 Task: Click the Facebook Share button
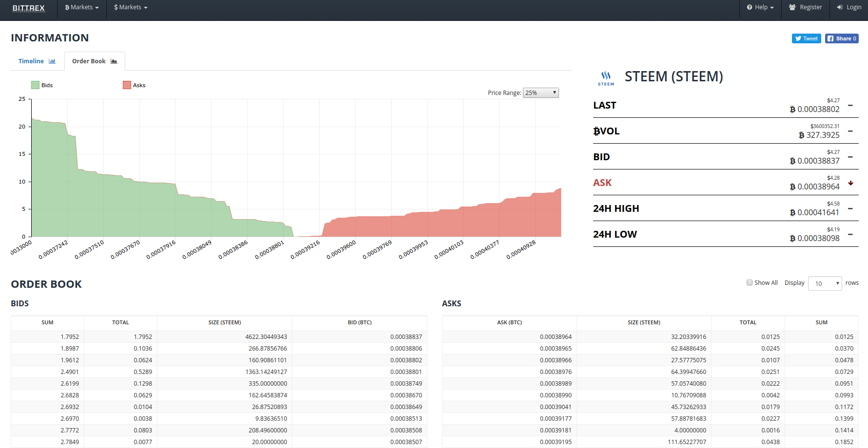[x=842, y=38]
